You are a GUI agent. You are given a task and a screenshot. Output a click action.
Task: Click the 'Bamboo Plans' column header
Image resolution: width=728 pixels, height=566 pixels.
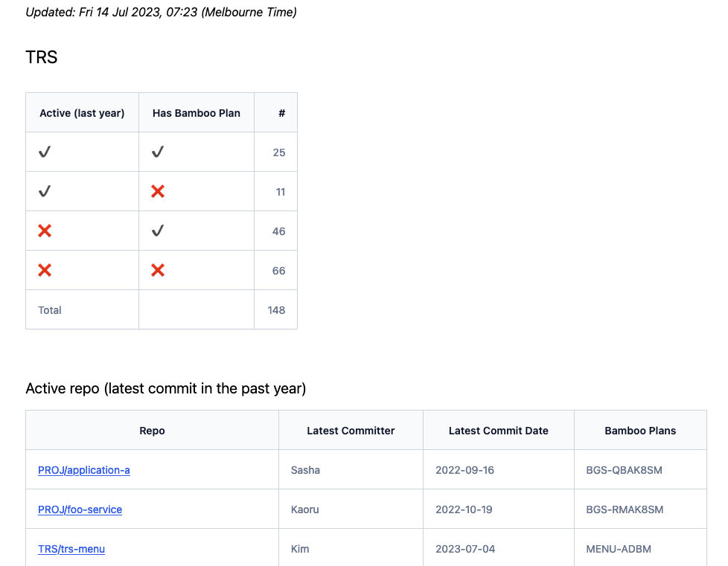click(640, 431)
